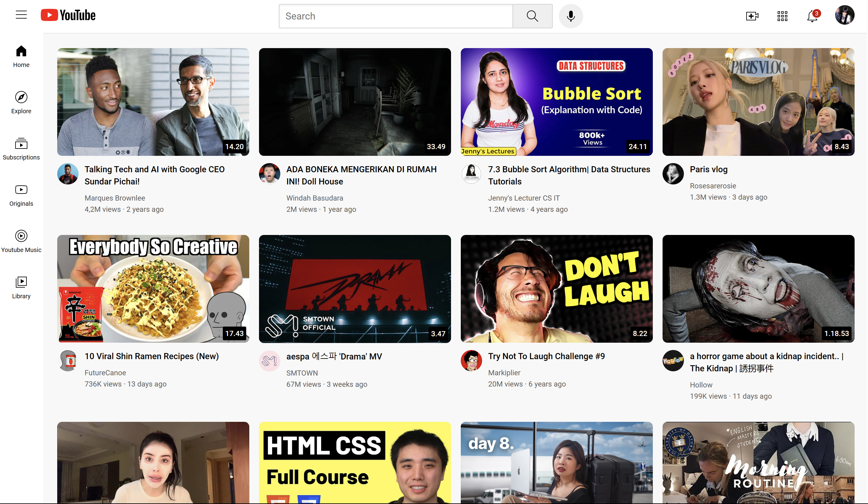The height and width of the screenshot is (504, 868).
Task: Go to Home in sidebar
Action: (21, 57)
